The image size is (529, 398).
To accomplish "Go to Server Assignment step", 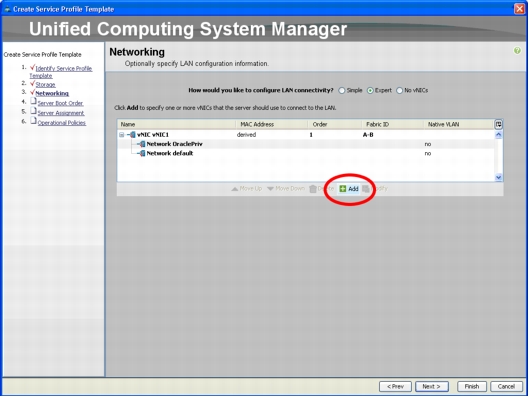I will pyautogui.click(x=61, y=113).
